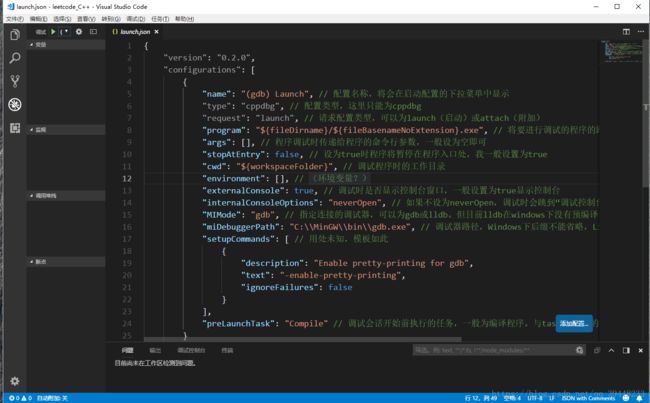Split the editor to the right
This screenshot has width=650, height=403.
coord(626,32)
